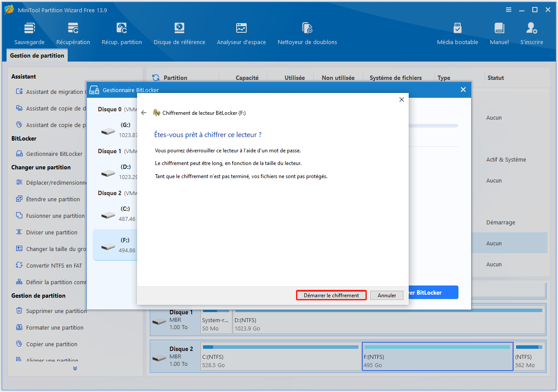Sort by Statut column header
Screen dimensions: 558x392
pos(496,78)
